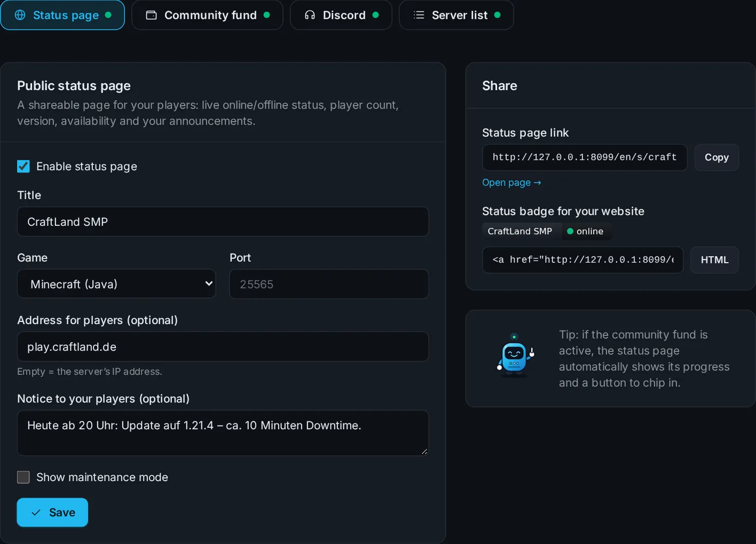The image size is (756, 544).
Task: Copy the status page link
Action: (x=717, y=157)
